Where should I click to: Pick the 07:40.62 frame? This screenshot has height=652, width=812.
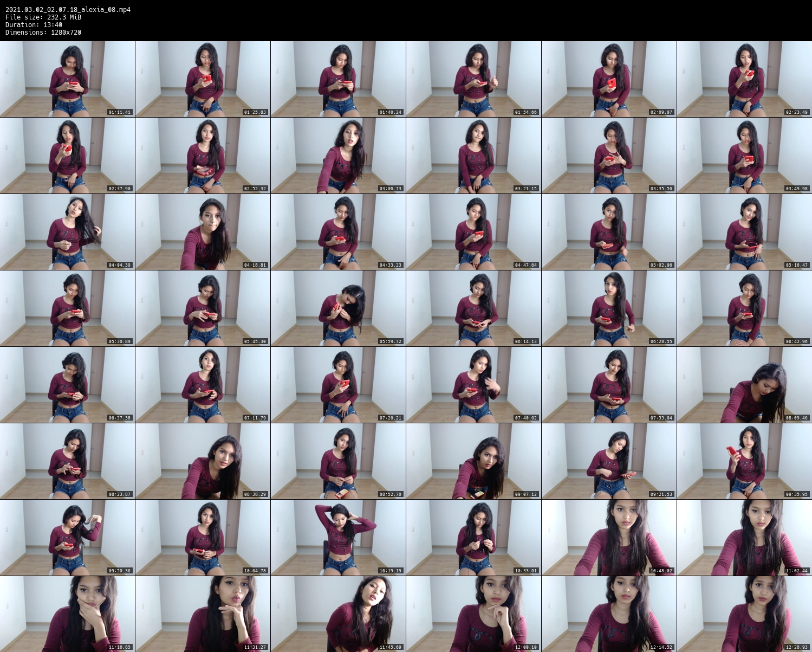473,385
